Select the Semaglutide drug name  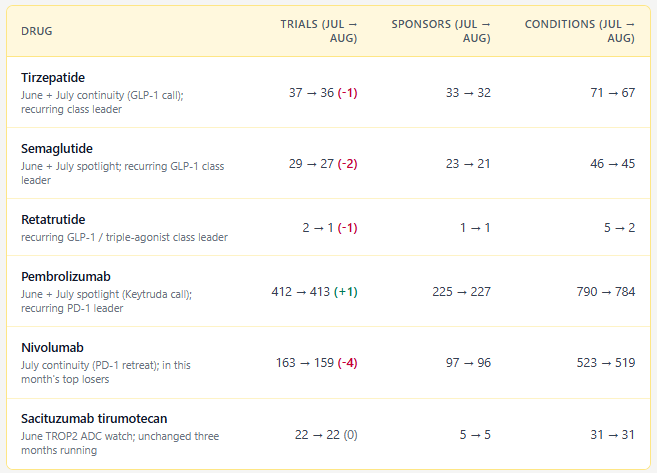click(57, 149)
